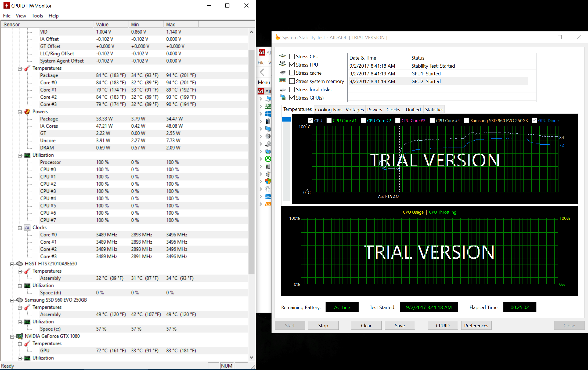This screenshot has height=370, width=588.
Task: Enable the Stress system memory checkbox
Action: point(292,81)
